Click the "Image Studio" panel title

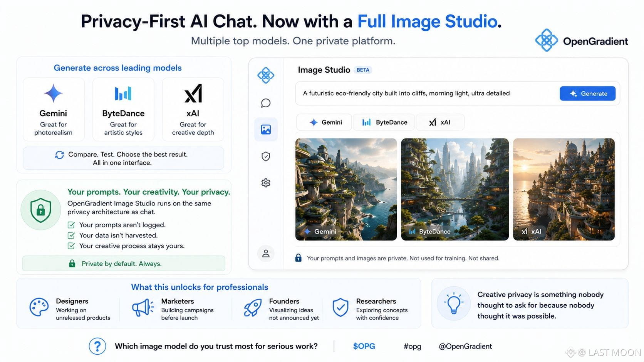(x=324, y=70)
